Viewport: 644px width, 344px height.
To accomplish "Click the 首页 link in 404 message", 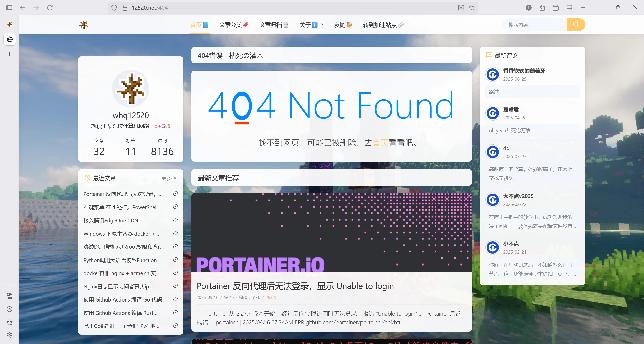I will click(380, 143).
